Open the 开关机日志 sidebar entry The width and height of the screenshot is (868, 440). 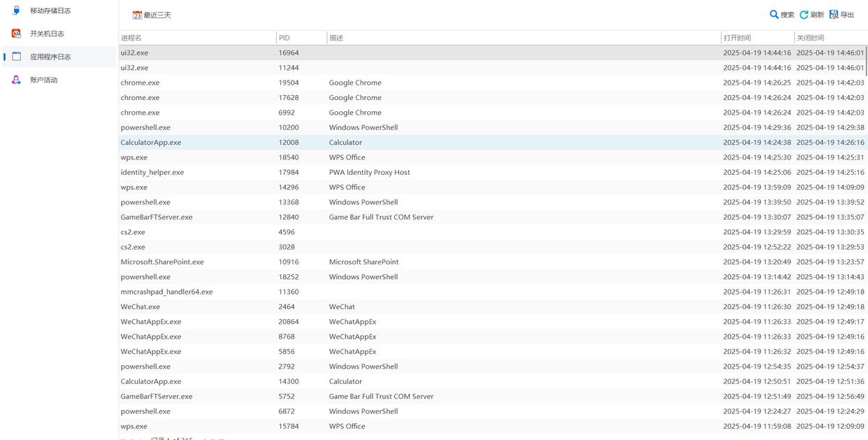point(47,34)
